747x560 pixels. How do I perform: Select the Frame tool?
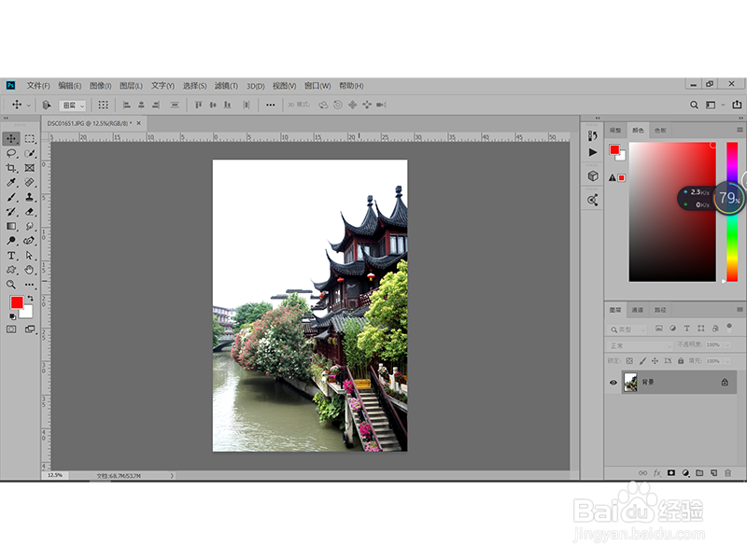pos(30,168)
